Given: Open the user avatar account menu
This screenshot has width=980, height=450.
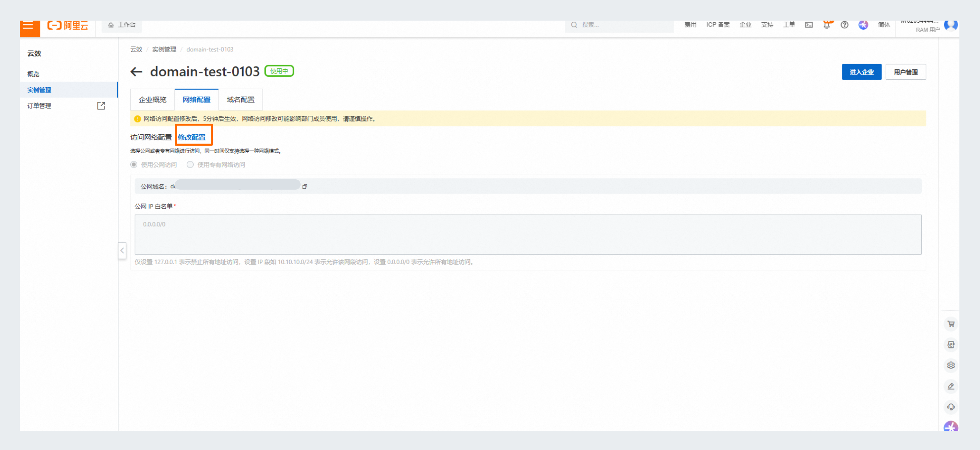Looking at the screenshot, I should click(x=951, y=25).
